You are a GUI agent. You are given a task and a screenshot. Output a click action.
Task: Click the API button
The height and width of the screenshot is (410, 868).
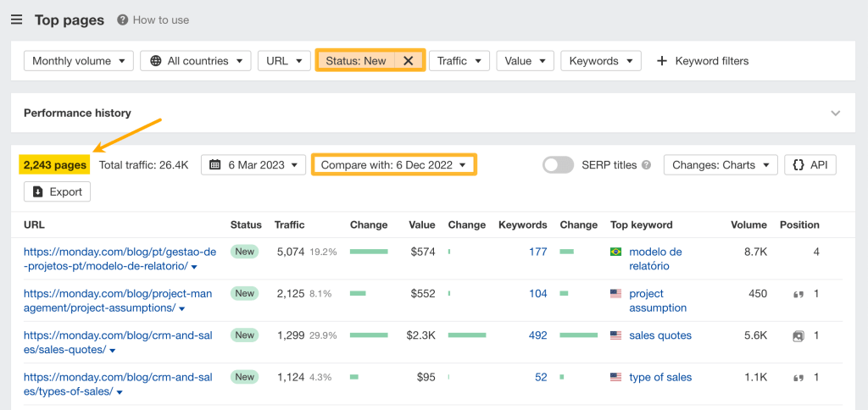810,165
